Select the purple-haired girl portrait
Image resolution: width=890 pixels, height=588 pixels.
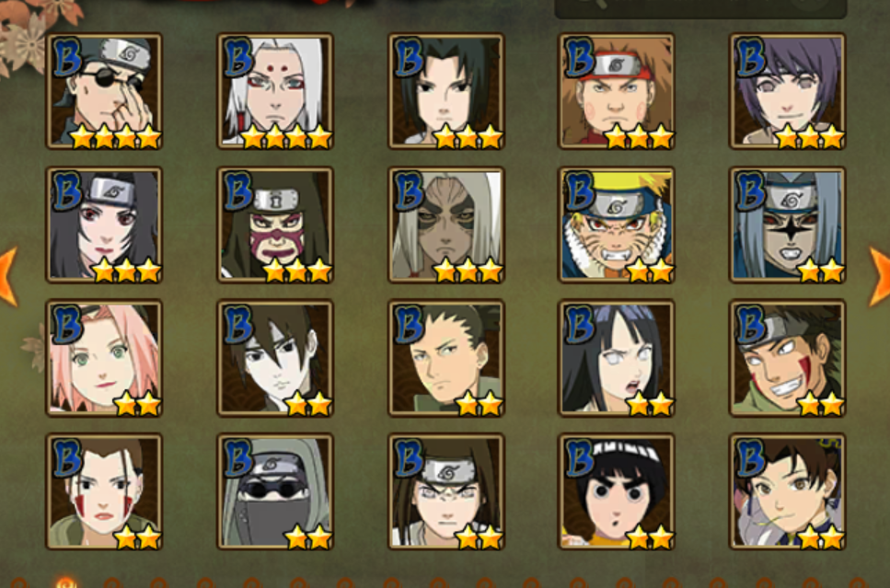point(787,91)
